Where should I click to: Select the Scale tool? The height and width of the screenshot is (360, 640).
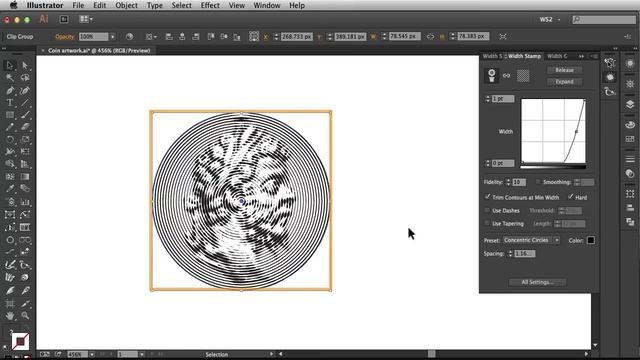25,140
